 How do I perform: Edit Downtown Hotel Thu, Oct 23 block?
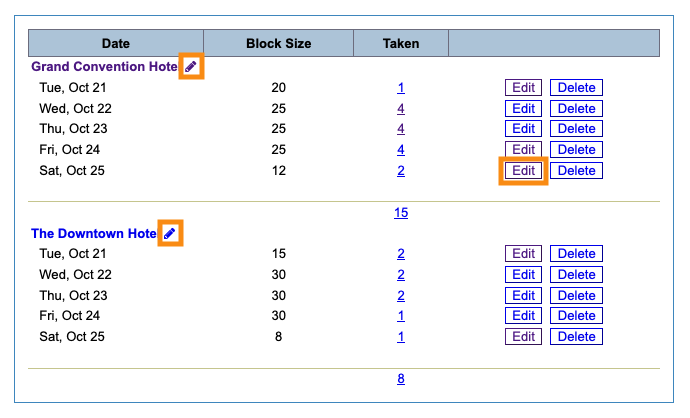(x=524, y=296)
